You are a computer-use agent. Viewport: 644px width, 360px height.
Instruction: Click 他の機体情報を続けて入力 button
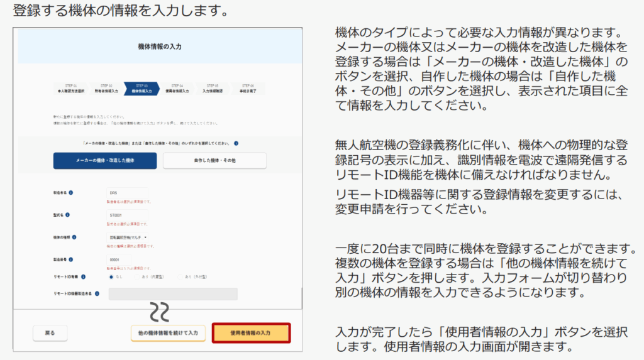[168, 333]
